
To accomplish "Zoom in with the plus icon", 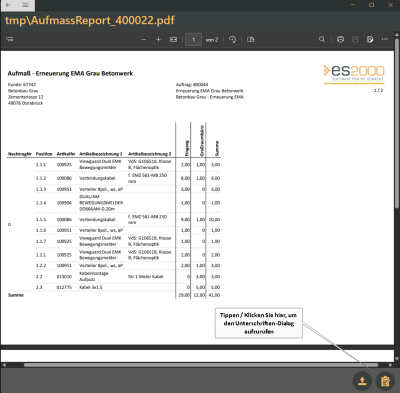I will click(x=158, y=40).
